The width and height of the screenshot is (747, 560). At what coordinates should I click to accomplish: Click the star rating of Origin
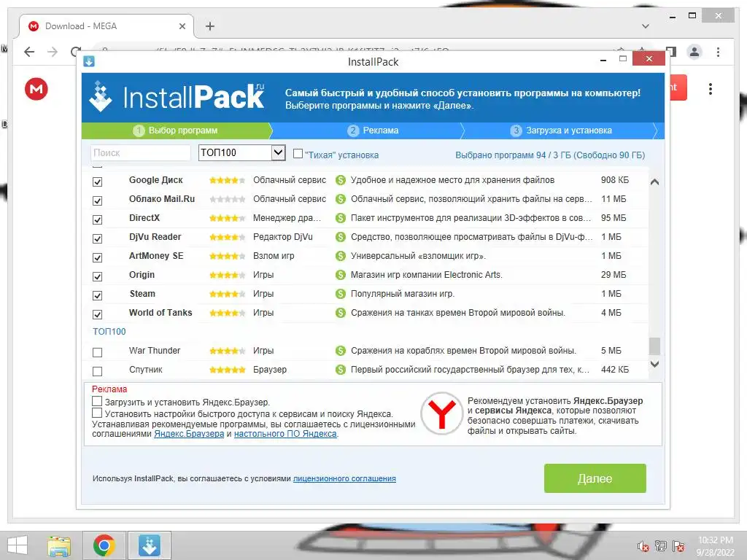coord(228,275)
